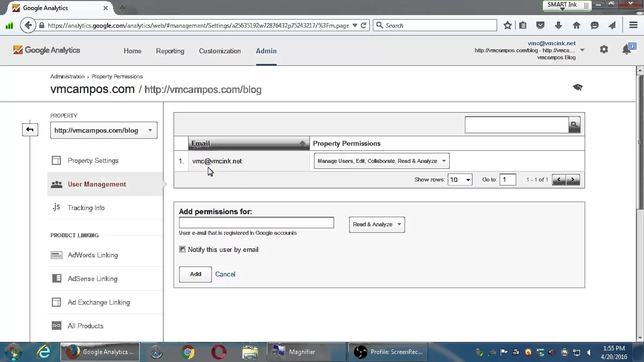
Task: Reload the page with the refresh icon
Action: pyautogui.click(x=364, y=25)
